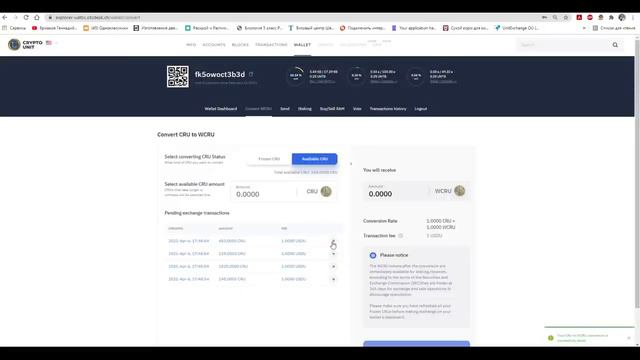This screenshot has width=640, height=360.
Task: Click the Crypto Unit logo
Action: (x=25, y=44)
